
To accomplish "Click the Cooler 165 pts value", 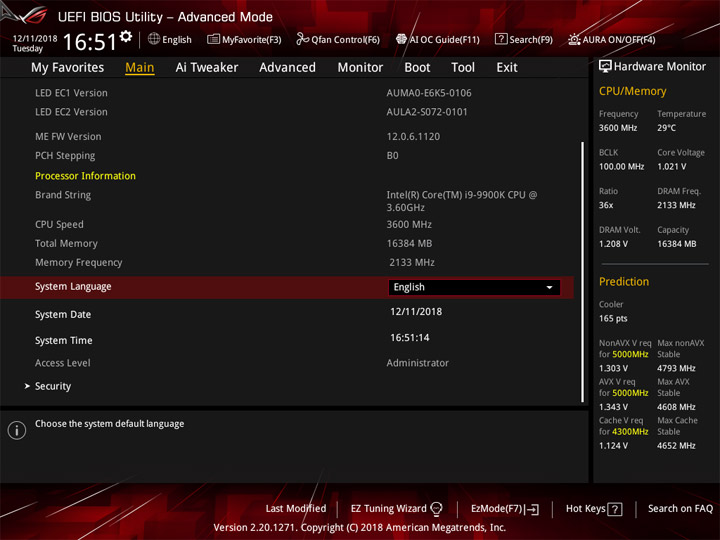I will 613,319.
